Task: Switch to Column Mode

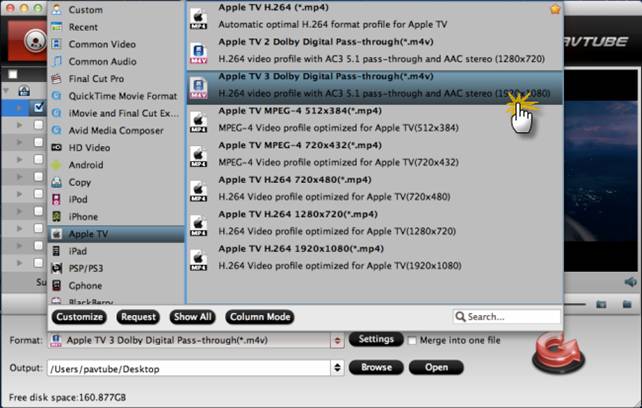Action: point(260,317)
